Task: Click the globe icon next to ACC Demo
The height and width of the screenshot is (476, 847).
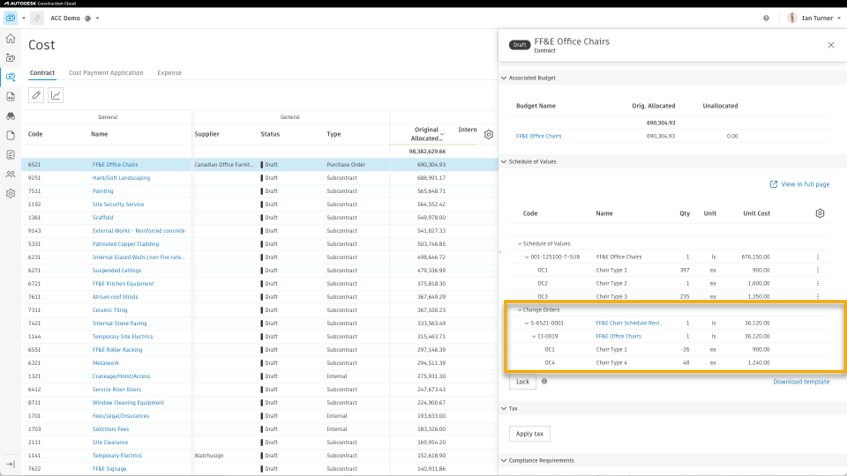Action: pos(88,18)
